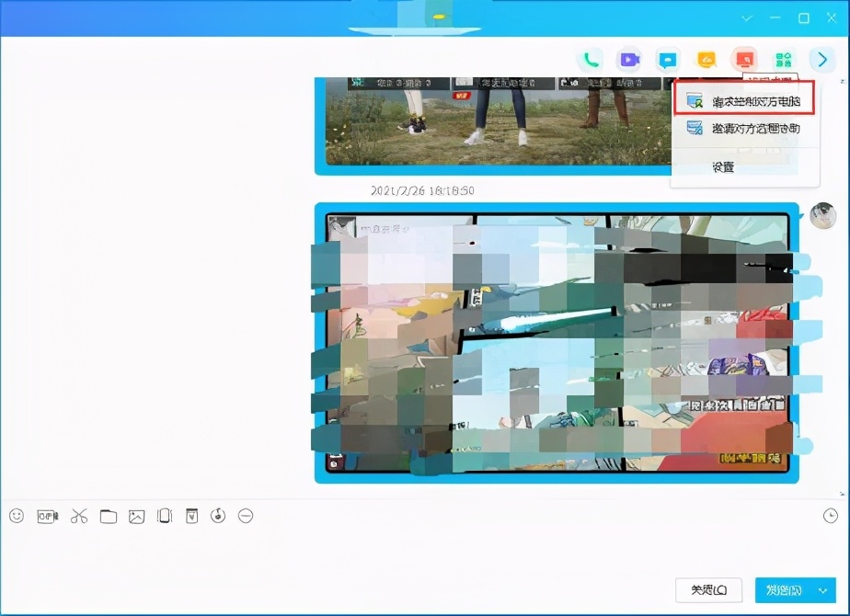
Task: Expand send options arrow beside 发送
Action: coord(823,590)
